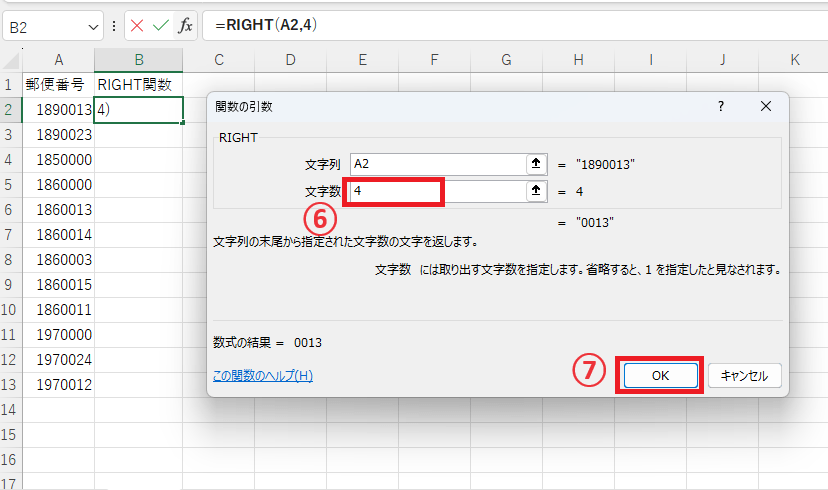Select column F header
Viewport: 828px width, 490px height.
click(x=434, y=60)
